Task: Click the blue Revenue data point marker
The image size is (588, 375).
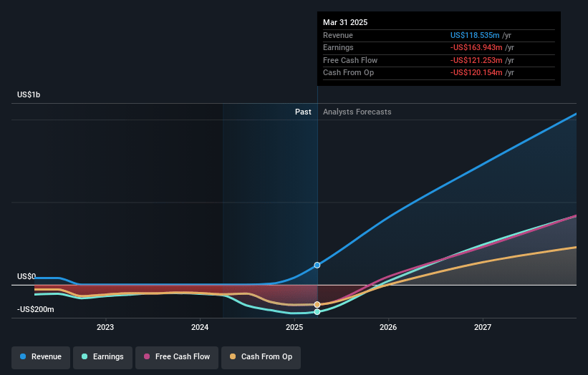Action: coord(317,266)
